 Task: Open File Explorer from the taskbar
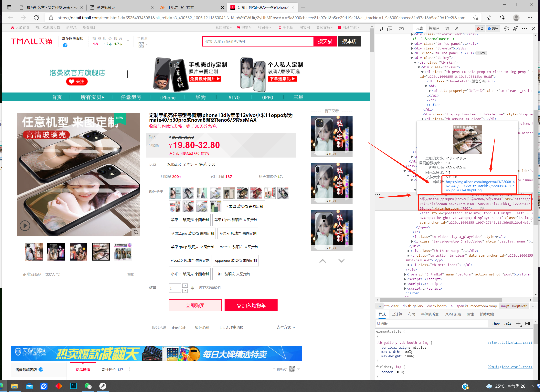pyautogui.click(x=15, y=386)
